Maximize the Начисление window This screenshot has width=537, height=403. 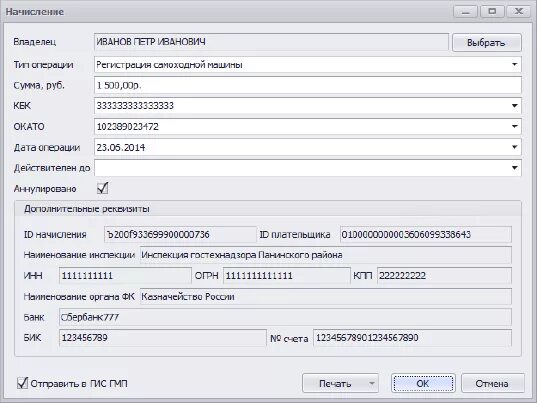(492, 12)
